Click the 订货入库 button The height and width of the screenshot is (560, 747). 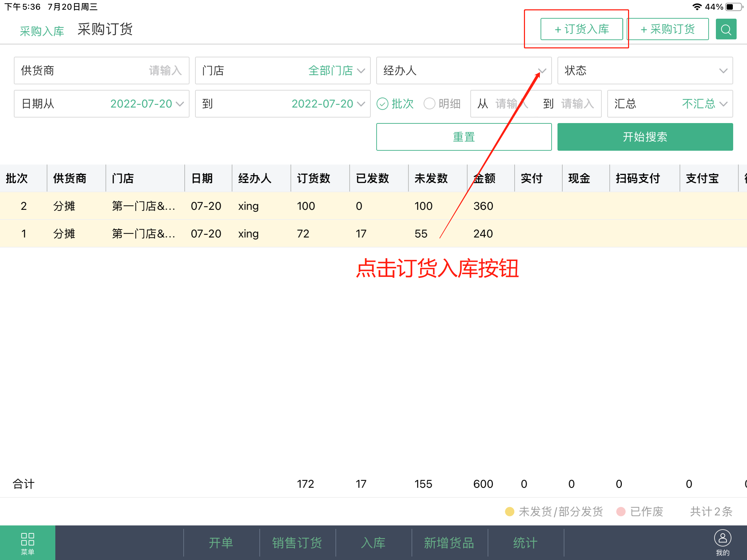click(581, 29)
